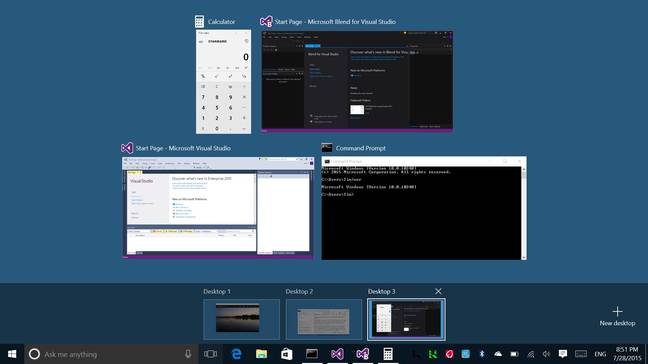Open the Action Center notification icon
The width and height of the screenshot is (648, 364).
tap(563, 354)
